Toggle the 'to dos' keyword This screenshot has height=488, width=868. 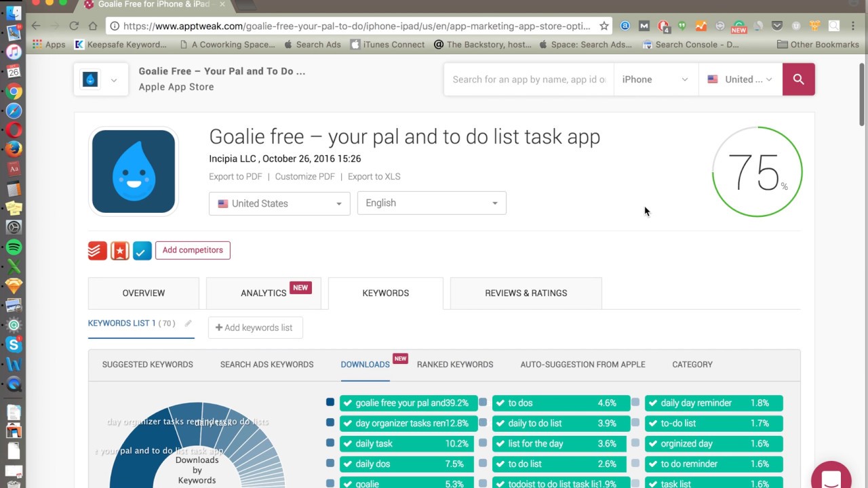pyautogui.click(x=561, y=403)
